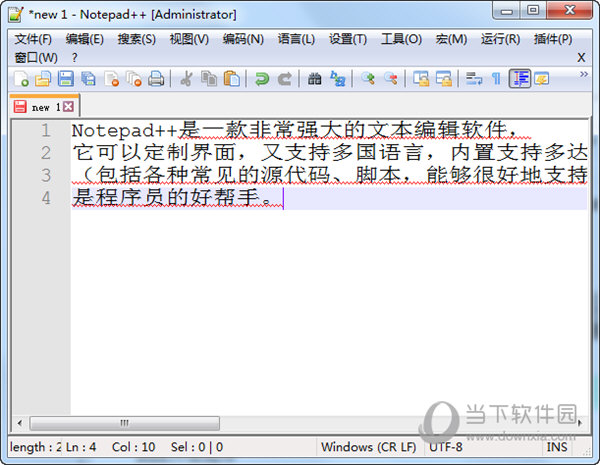Open the 窗口(W) menu
This screenshot has width=600, height=465.
pos(36,58)
